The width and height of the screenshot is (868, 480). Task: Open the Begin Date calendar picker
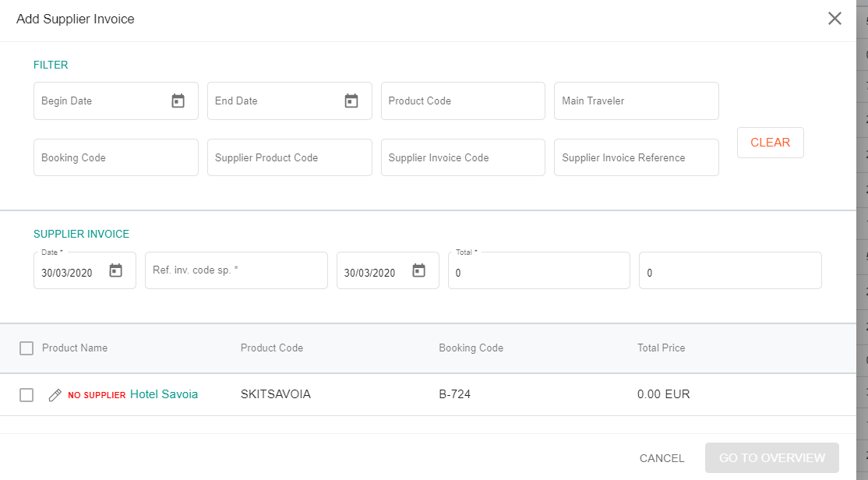(x=178, y=101)
